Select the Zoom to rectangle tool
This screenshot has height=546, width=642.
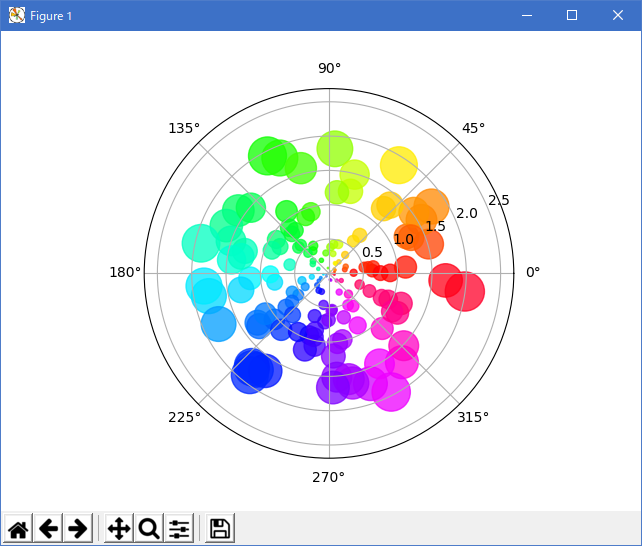(x=149, y=528)
